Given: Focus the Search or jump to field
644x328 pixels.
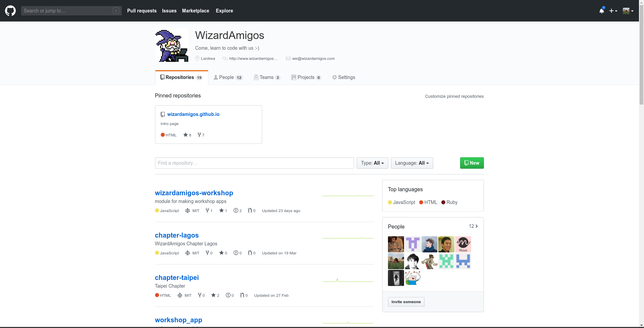Looking at the screenshot, I should pos(71,11).
